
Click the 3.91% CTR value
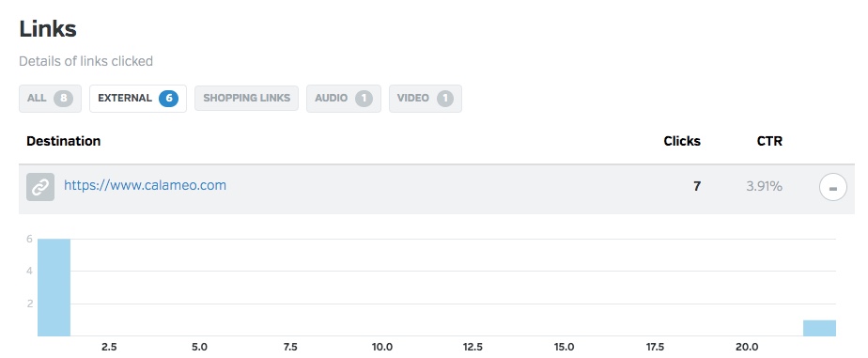pyautogui.click(x=764, y=186)
